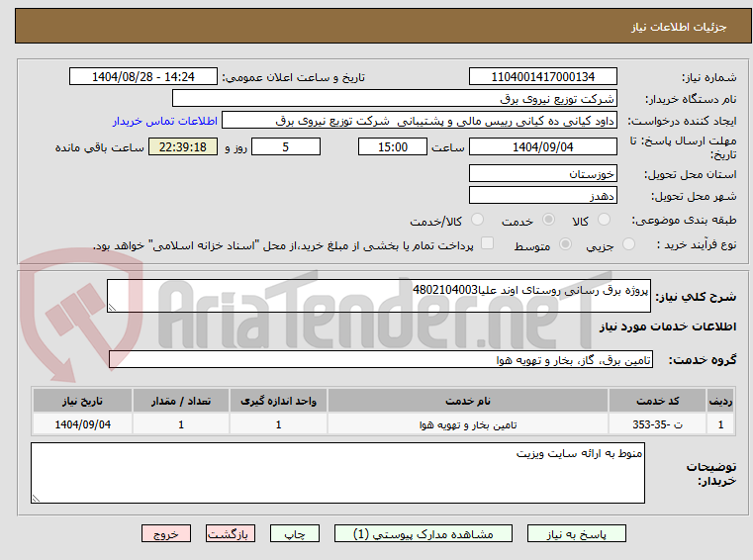This screenshot has height=560, width=753.
Task: Click buyer notes textarea منوط به ارائه سایت ویزیت
Action: point(337,473)
